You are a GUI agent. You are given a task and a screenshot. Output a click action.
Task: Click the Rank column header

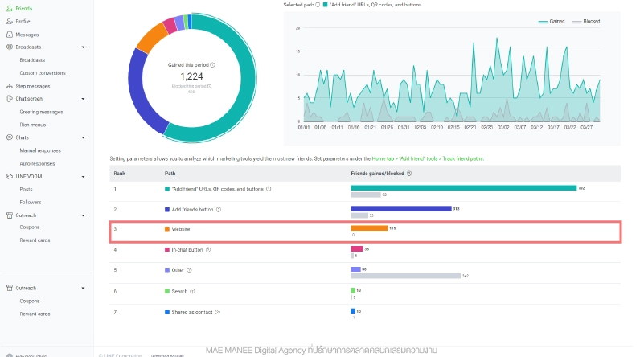click(120, 174)
